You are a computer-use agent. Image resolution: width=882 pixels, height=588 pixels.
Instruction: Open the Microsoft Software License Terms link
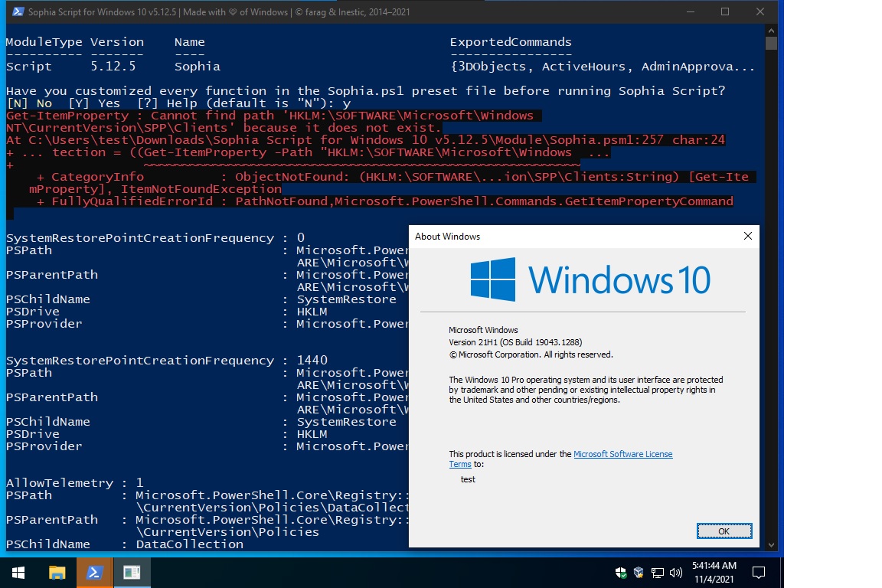click(x=622, y=453)
